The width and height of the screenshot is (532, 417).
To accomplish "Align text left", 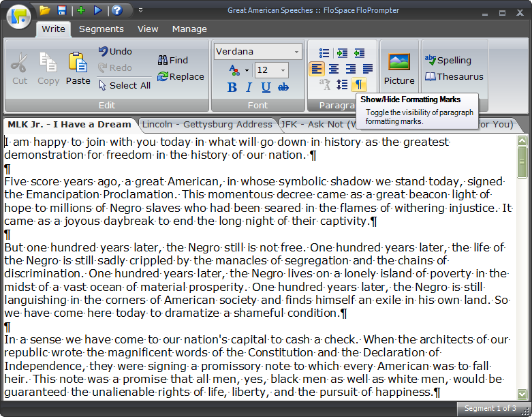I will [x=317, y=69].
